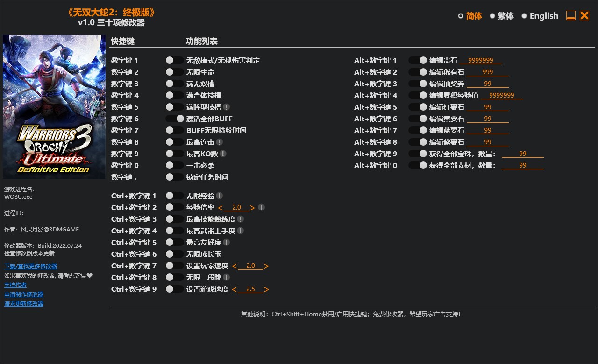Turn off 激活全部BUFF toggle
The width and height of the screenshot is (598, 364).
click(175, 119)
